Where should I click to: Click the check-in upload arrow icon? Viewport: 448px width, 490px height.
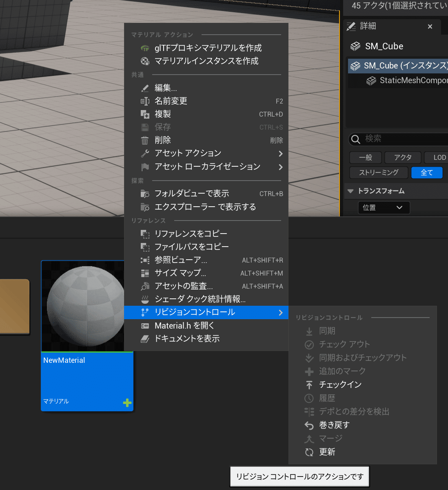coord(309,385)
